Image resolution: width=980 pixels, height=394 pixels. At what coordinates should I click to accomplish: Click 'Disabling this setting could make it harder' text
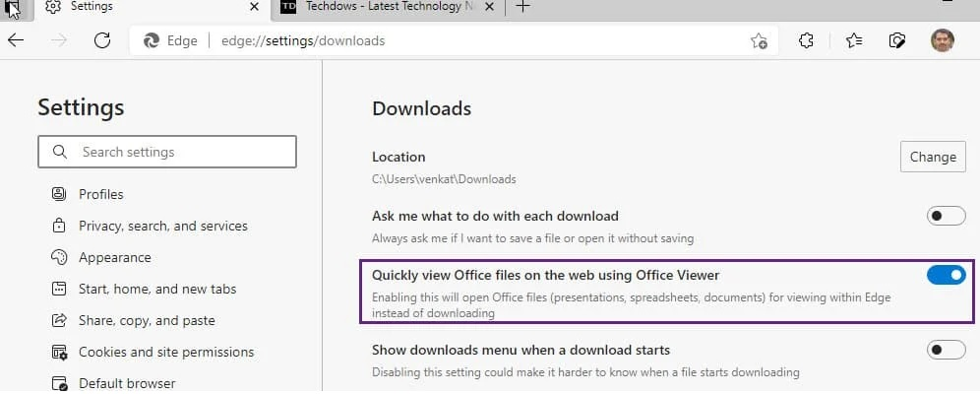click(585, 372)
